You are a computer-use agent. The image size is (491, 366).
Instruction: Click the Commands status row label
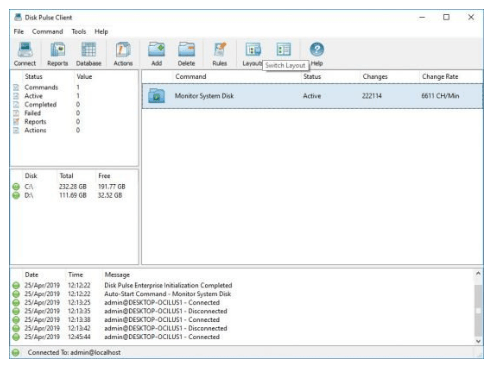click(x=41, y=87)
